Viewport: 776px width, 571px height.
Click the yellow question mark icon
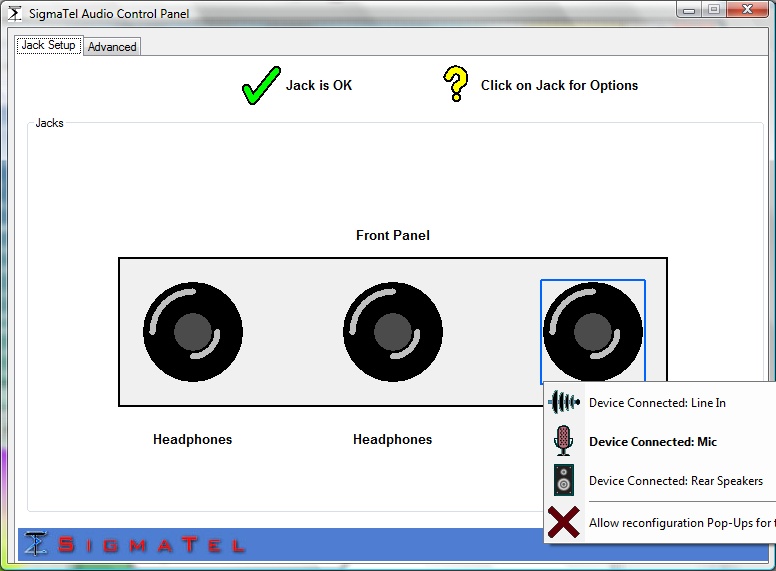point(456,84)
